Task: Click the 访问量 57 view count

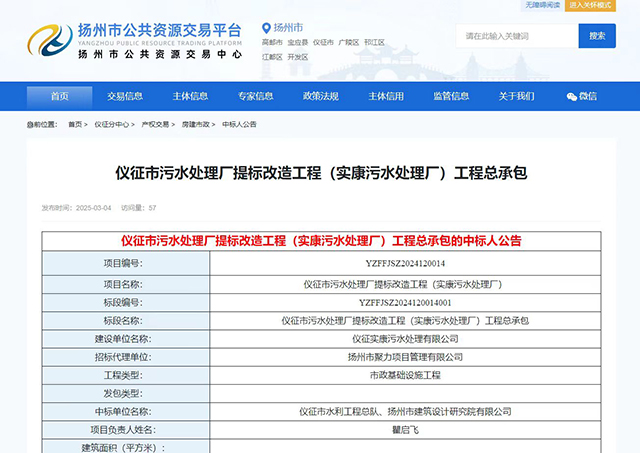Action: pyautogui.click(x=139, y=208)
